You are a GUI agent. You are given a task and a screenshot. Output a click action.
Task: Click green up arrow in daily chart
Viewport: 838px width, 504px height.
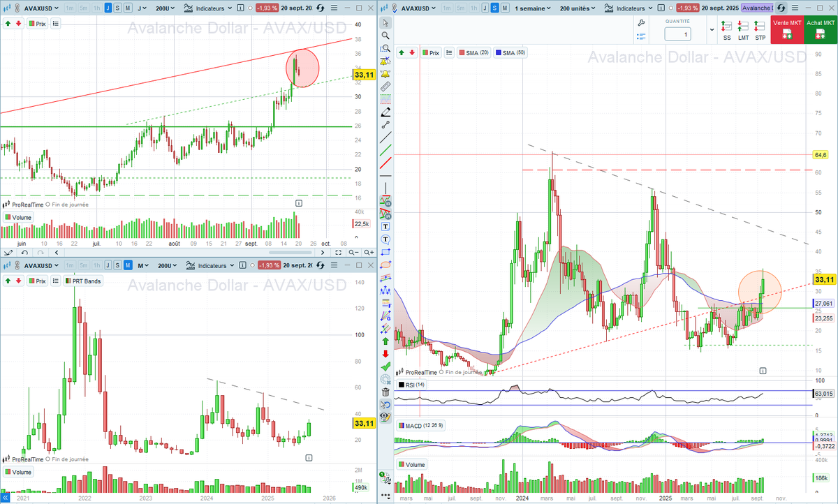pos(8,23)
